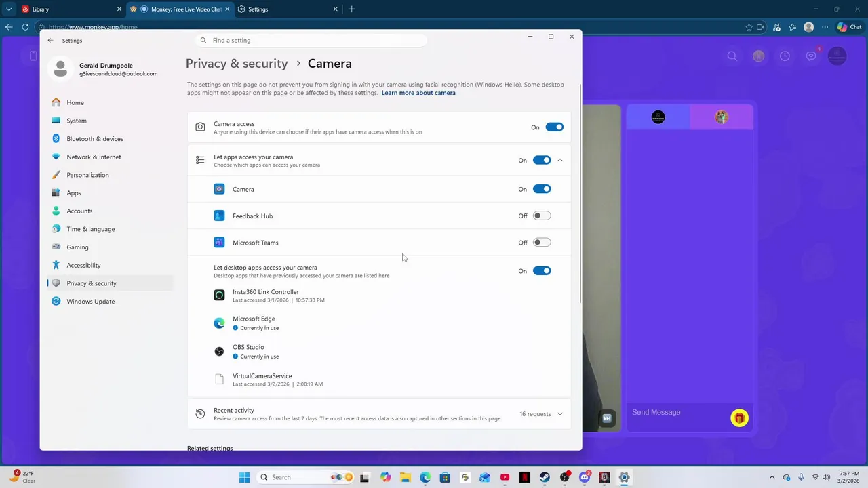Viewport: 868px width, 488px height.
Task: Click the search magnifier on Monkey page
Action: click(732, 56)
